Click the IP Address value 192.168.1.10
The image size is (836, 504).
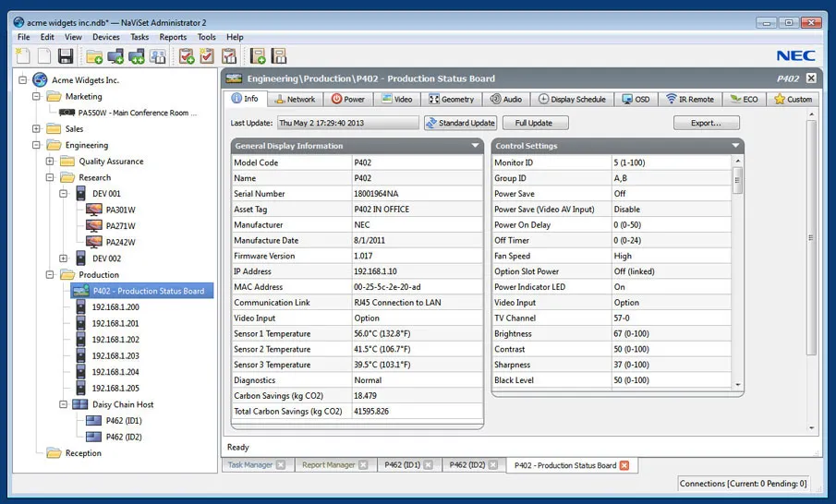click(375, 271)
